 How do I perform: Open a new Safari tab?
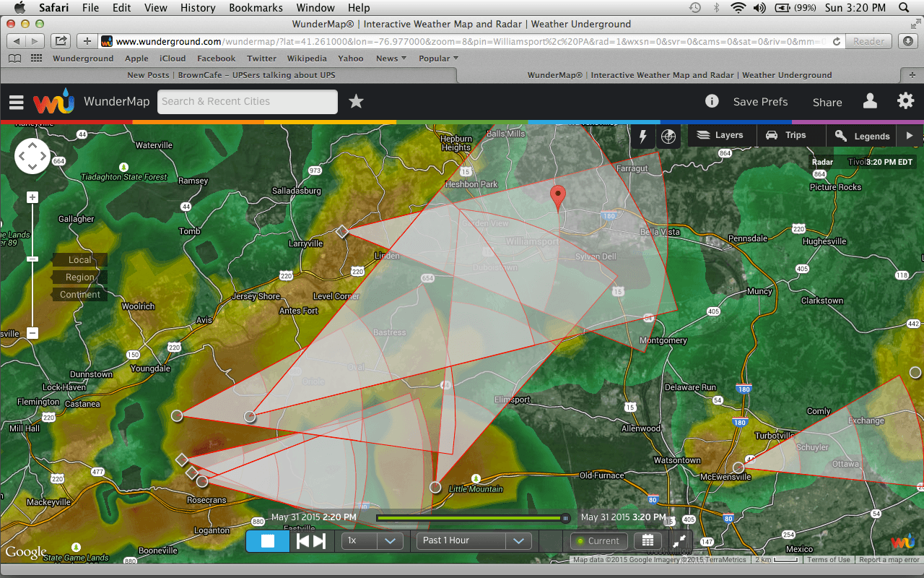pos(912,75)
